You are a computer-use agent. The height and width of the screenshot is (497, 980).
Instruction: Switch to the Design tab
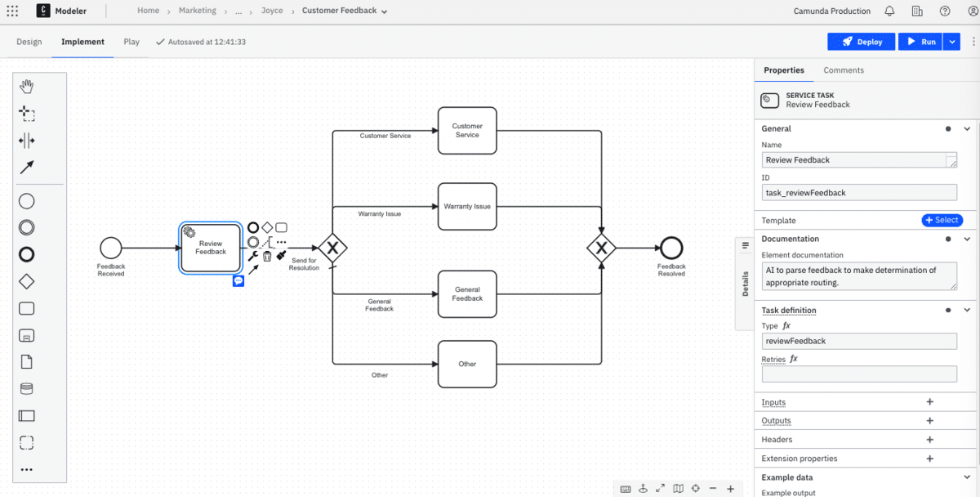point(29,42)
